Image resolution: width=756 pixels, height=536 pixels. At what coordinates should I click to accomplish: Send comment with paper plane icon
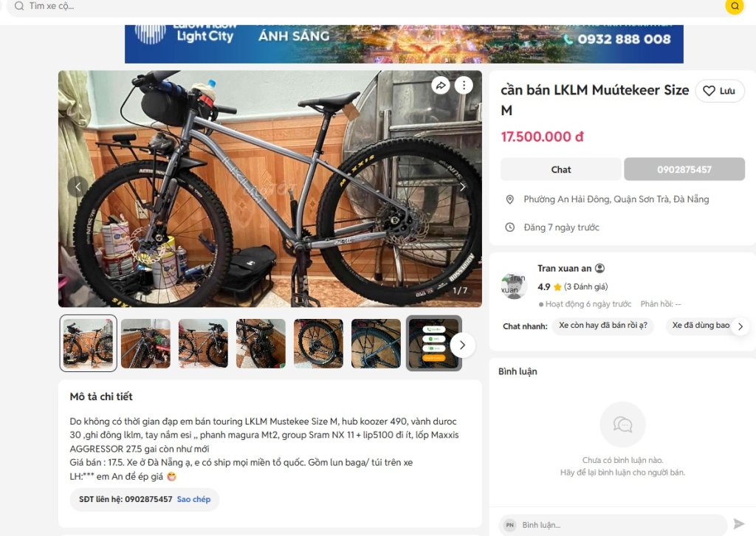pos(738,523)
